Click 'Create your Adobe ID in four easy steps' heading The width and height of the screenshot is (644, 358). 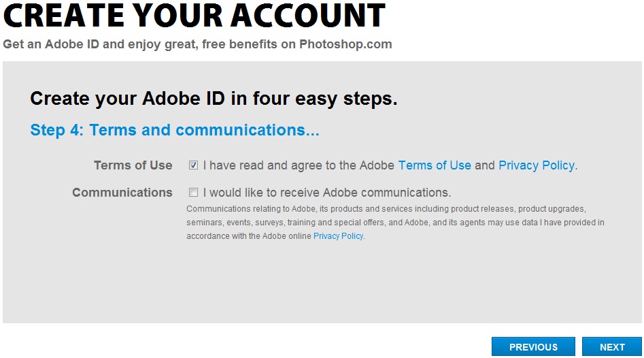point(214,99)
